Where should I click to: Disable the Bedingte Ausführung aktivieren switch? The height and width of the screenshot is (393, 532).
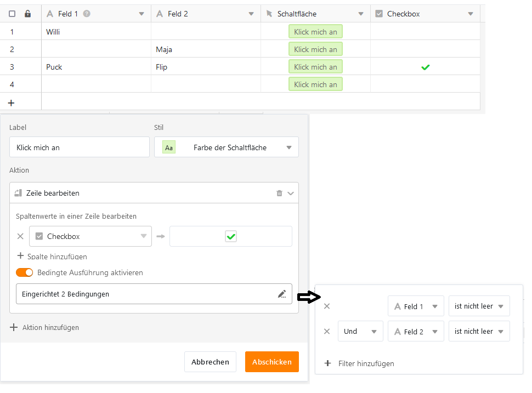(x=25, y=272)
